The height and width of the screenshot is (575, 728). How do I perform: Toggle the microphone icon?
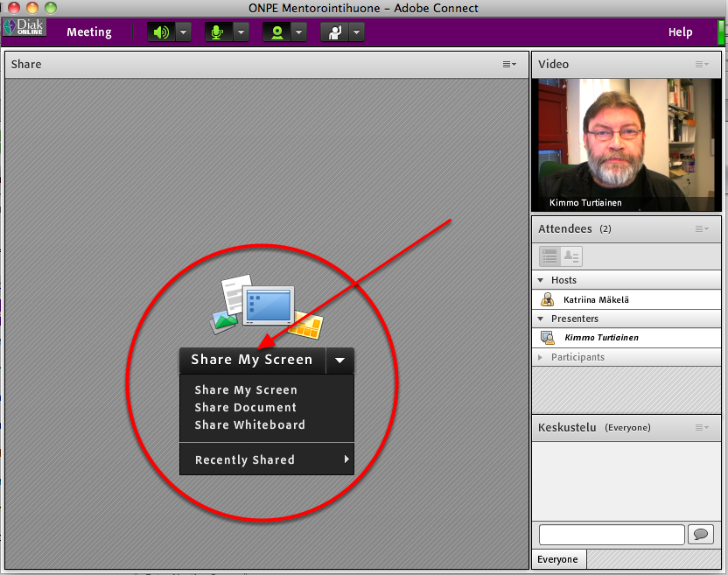tap(218, 32)
